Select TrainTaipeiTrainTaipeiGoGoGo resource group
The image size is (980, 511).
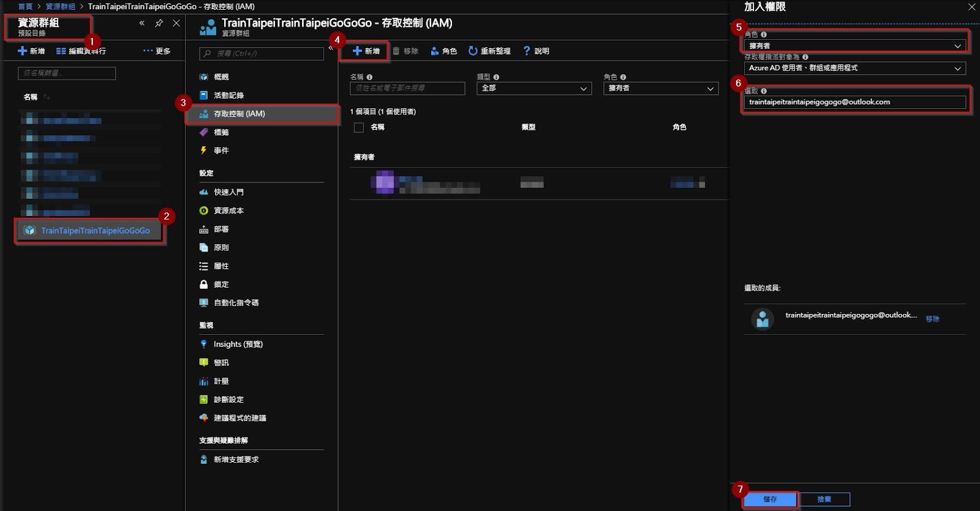click(89, 231)
